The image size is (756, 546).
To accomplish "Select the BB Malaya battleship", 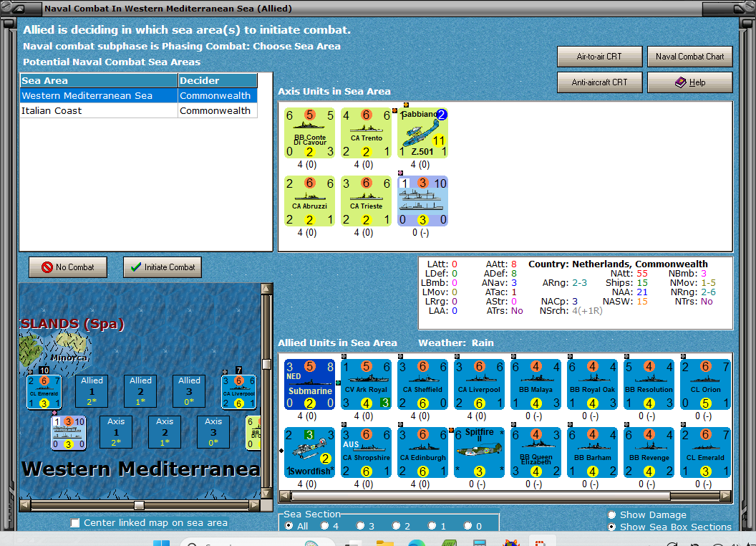I will coord(536,384).
